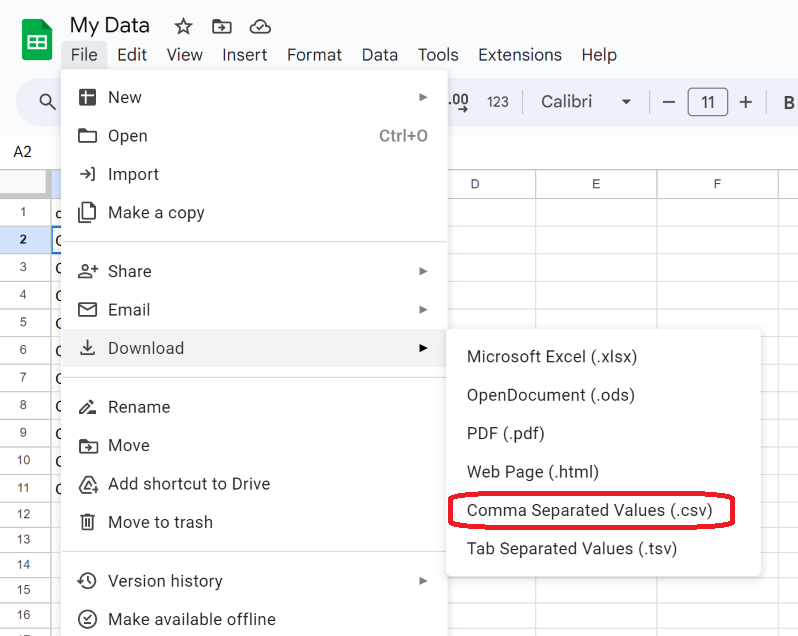
Task: Click the Name box showing A2
Action: click(x=22, y=152)
